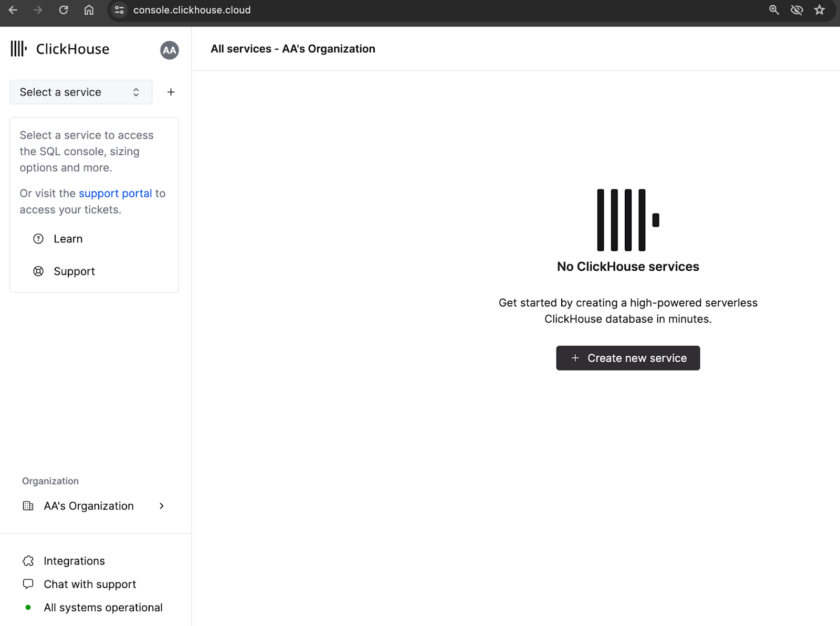Open the Integrations puzzle icon
Viewport: 840px width, 626px height.
point(28,560)
